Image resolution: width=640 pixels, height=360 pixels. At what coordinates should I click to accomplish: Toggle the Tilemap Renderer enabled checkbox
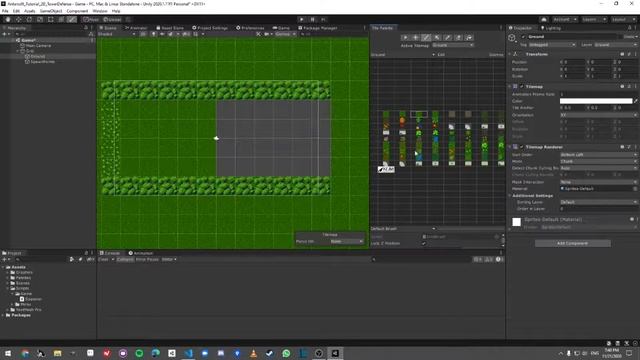[x=522, y=147]
